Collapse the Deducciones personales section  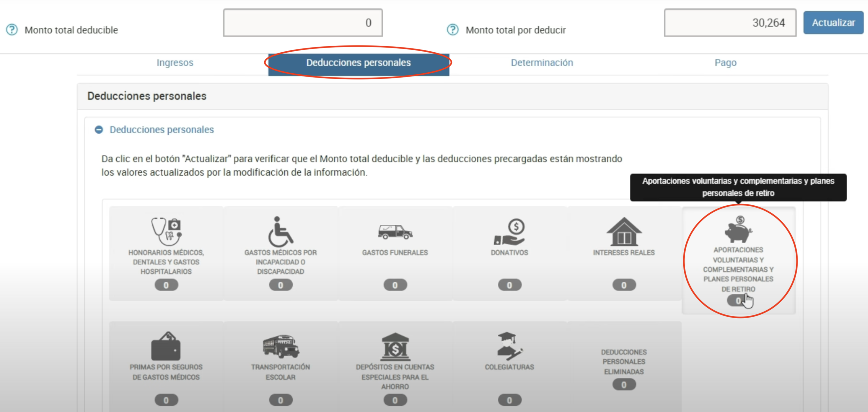click(99, 130)
